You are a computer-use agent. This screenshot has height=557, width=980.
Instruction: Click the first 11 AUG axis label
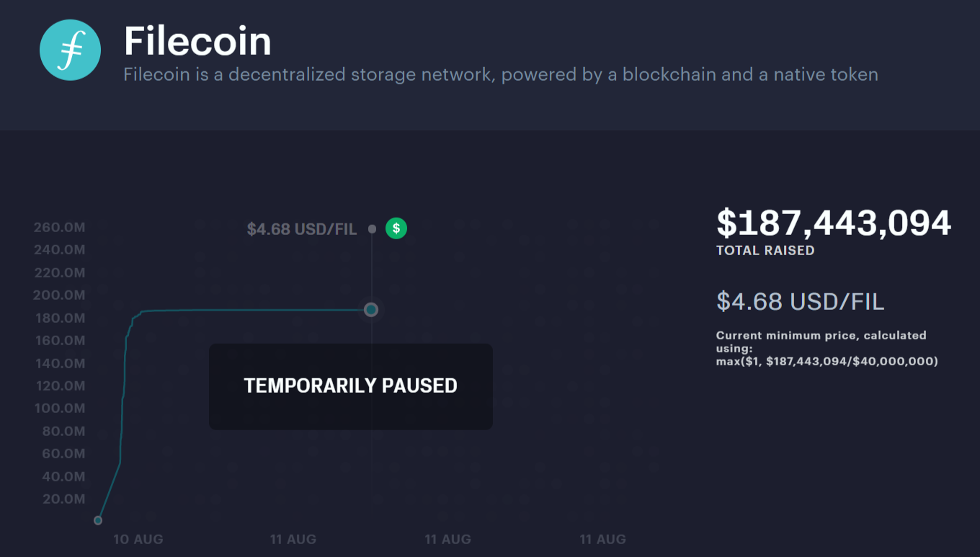tap(293, 538)
